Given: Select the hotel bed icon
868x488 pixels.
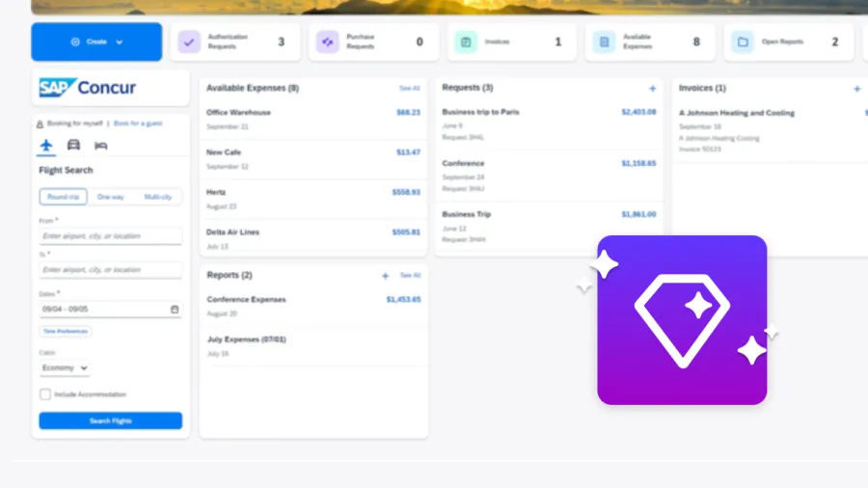Looking at the screenshot, I should (x=100, y=146).
